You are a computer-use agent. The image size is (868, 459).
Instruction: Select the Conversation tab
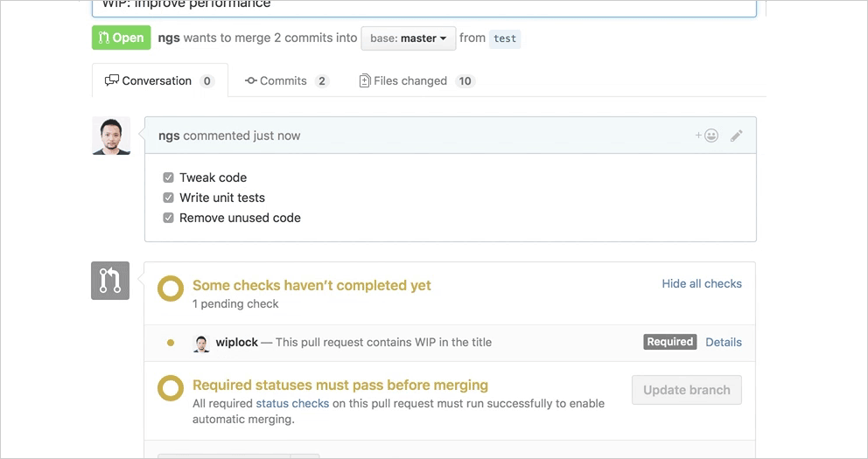coord(159,80)
